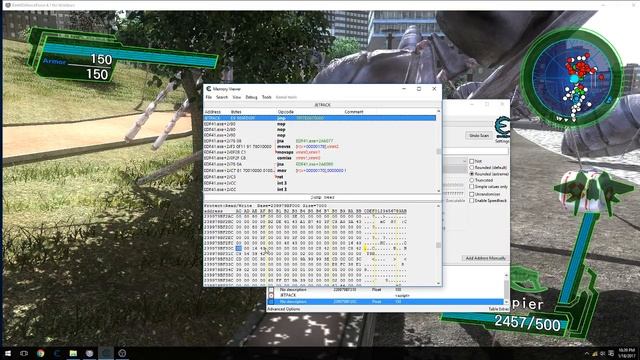Click Add Address Manually button
The image size is (640, 360).
coord(485,258)
